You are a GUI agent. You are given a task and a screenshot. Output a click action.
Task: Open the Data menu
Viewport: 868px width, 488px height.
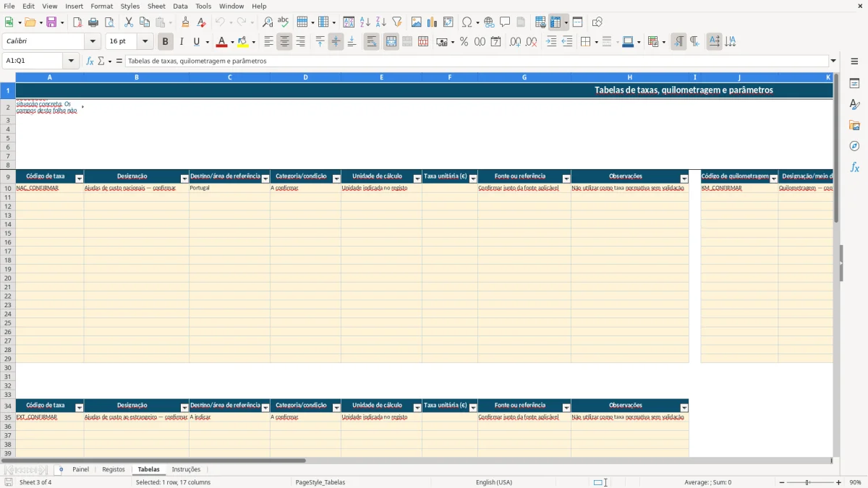point(180,6)
